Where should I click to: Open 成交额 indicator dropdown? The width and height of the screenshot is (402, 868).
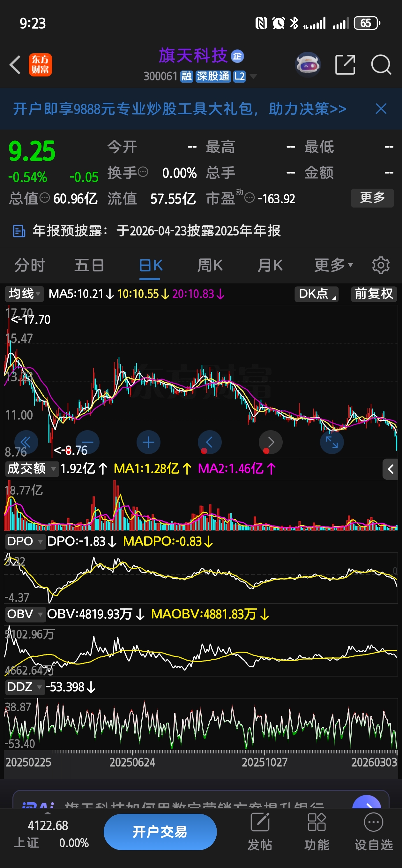(31, 469)
